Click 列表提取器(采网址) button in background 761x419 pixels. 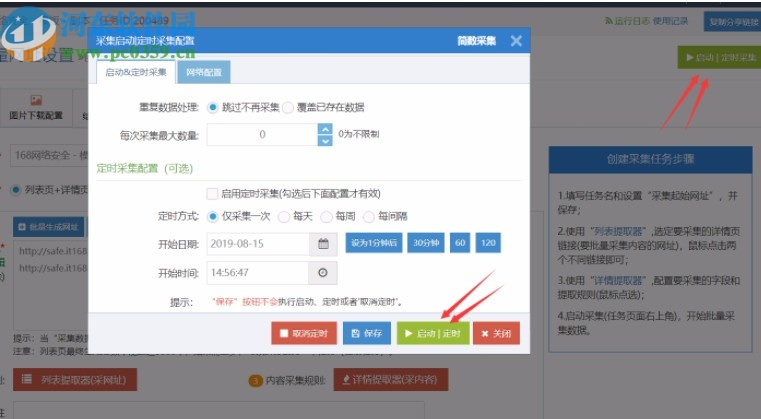click(x=75, y=380)
